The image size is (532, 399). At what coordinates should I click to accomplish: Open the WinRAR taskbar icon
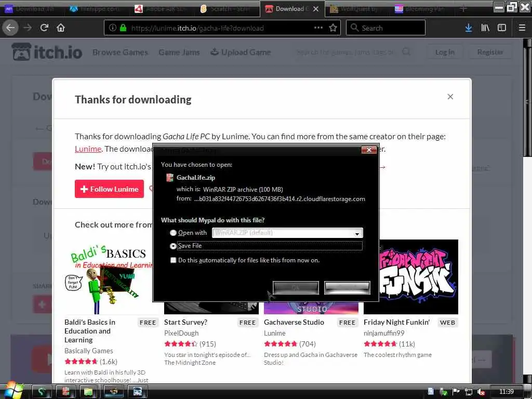point(65,392)
